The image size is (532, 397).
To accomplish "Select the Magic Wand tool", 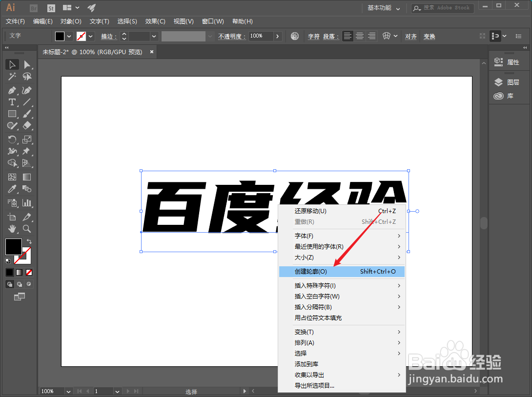I will click(12, 77).
